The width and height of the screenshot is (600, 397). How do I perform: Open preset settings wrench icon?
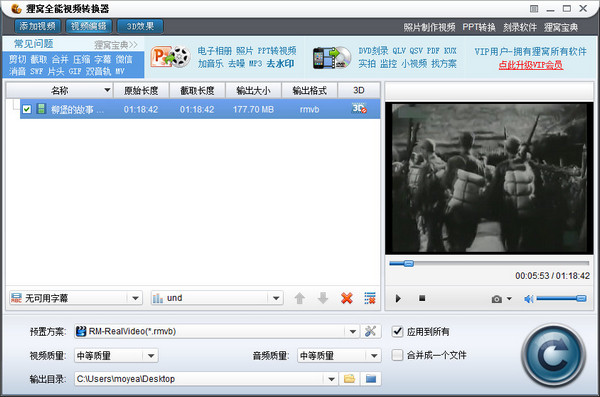click(370, 331)
